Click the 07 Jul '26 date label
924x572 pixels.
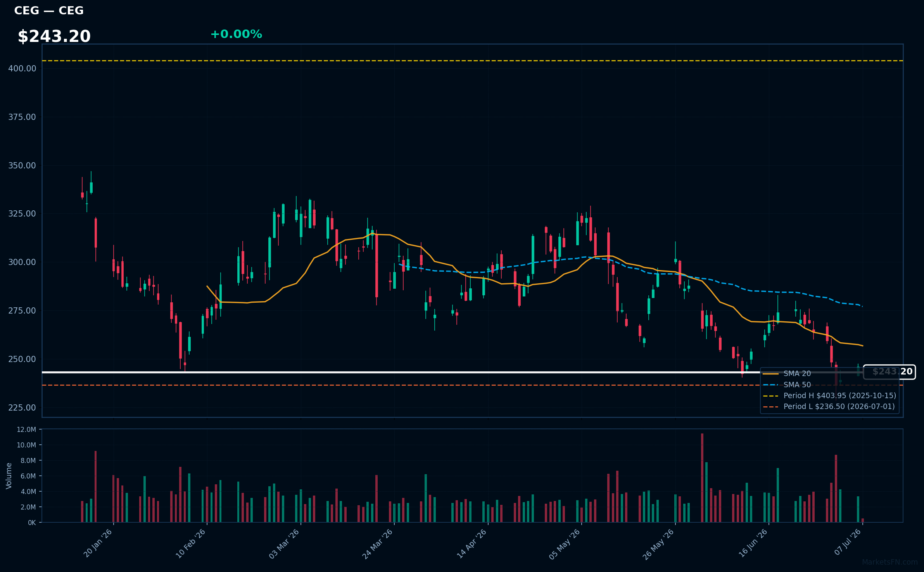pos(848,542)
